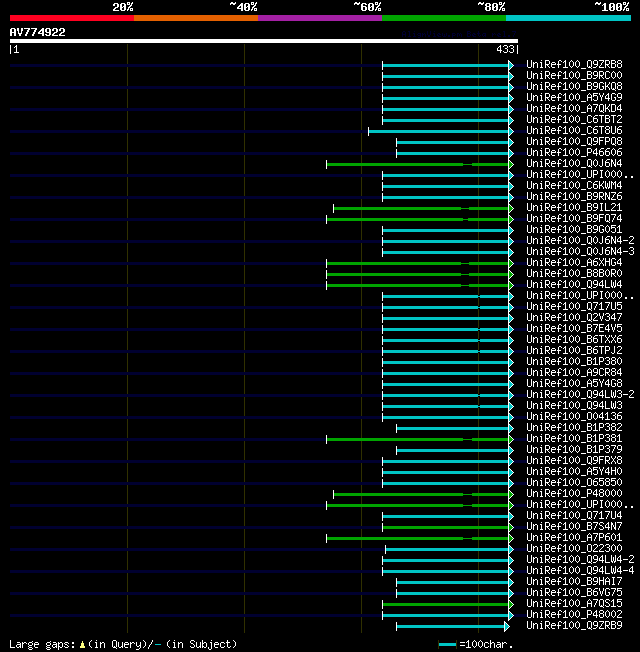Select the UniRef100_Q94LW3-2 label
Image resolution: width=640 pixels, height=652 pixels.
coord(581,395)
